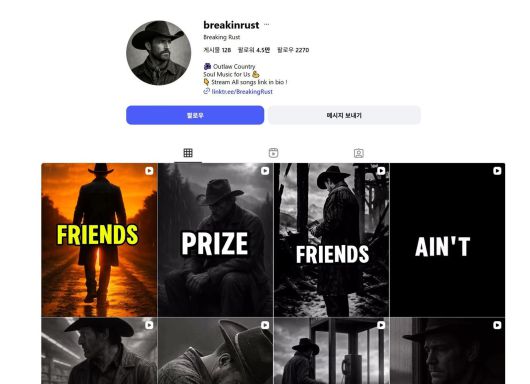Click the reel icon on the AIN'T post
The image size is (530, 384).
click(x=497, y=171)
